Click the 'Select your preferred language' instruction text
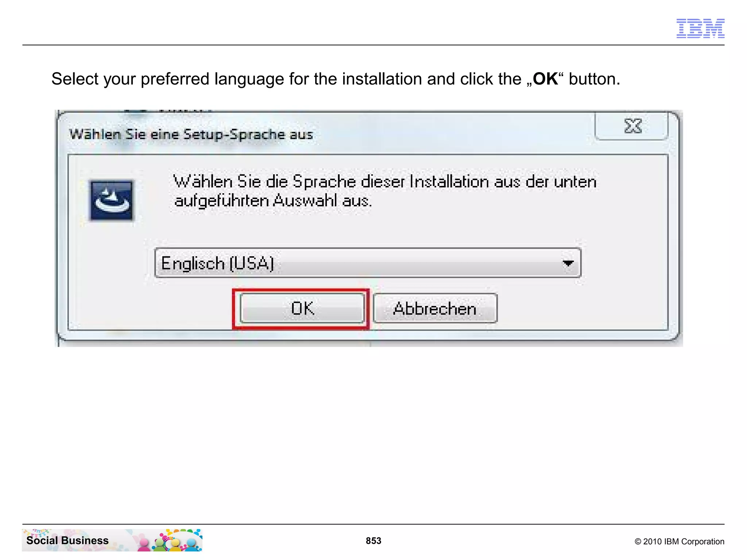This screenshot has height=560, width=747. click(x=336, y=79)
